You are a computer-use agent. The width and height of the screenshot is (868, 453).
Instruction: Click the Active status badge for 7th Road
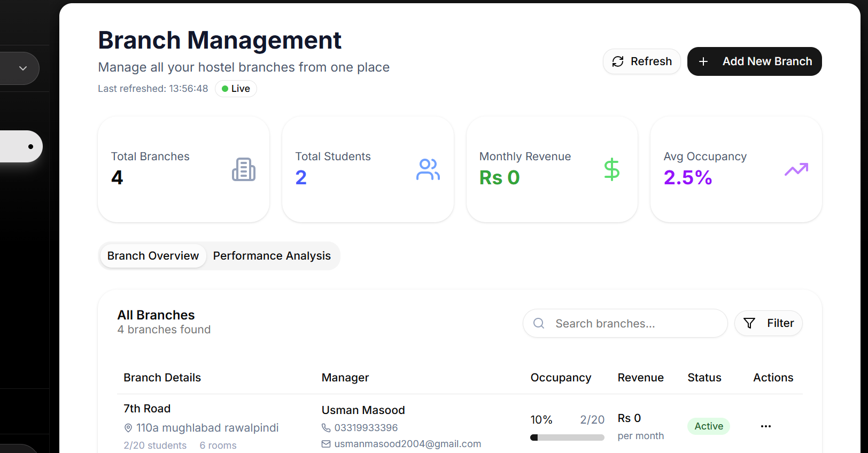click(x=708, y=426)
